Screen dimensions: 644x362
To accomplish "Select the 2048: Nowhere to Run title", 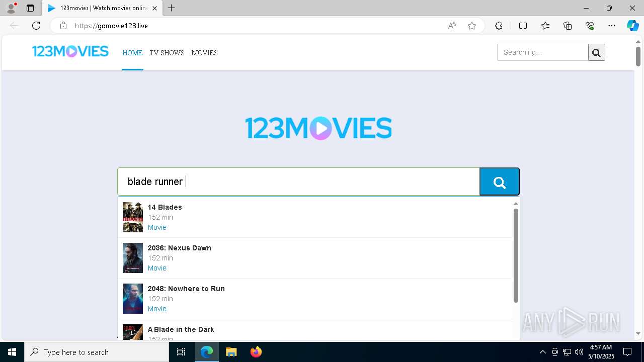I will [186, 289].
